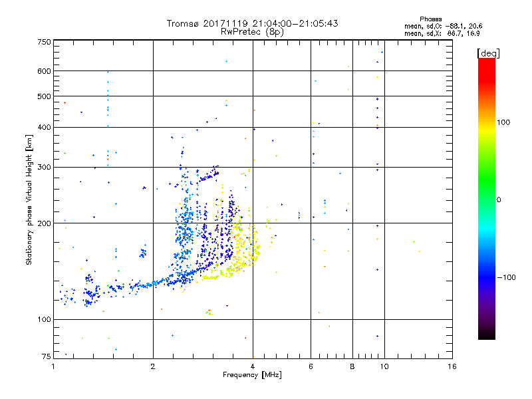Click the "Phases" heading at top right
532x399 pixels.
pyautogui.click(x=430, y=19)
